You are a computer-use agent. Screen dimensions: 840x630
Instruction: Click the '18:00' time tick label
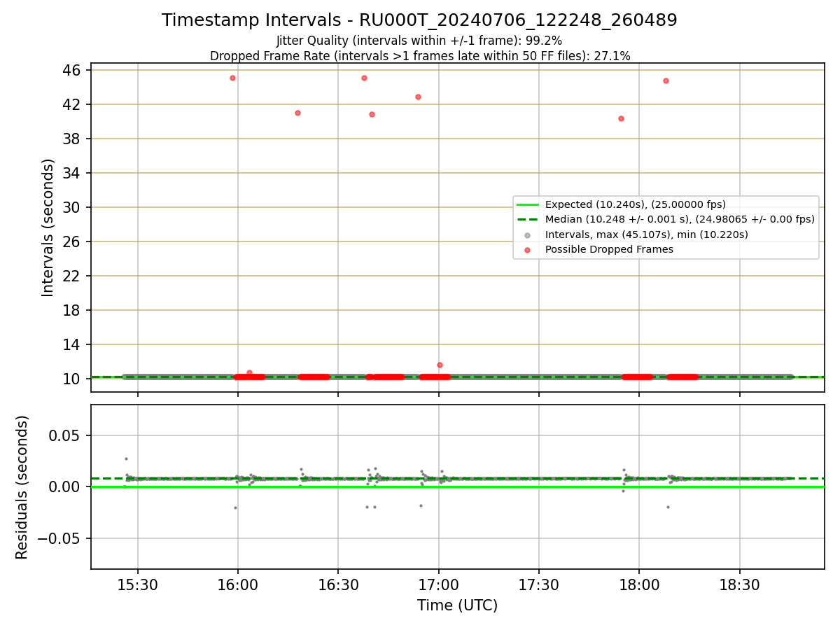coord(639,584)
